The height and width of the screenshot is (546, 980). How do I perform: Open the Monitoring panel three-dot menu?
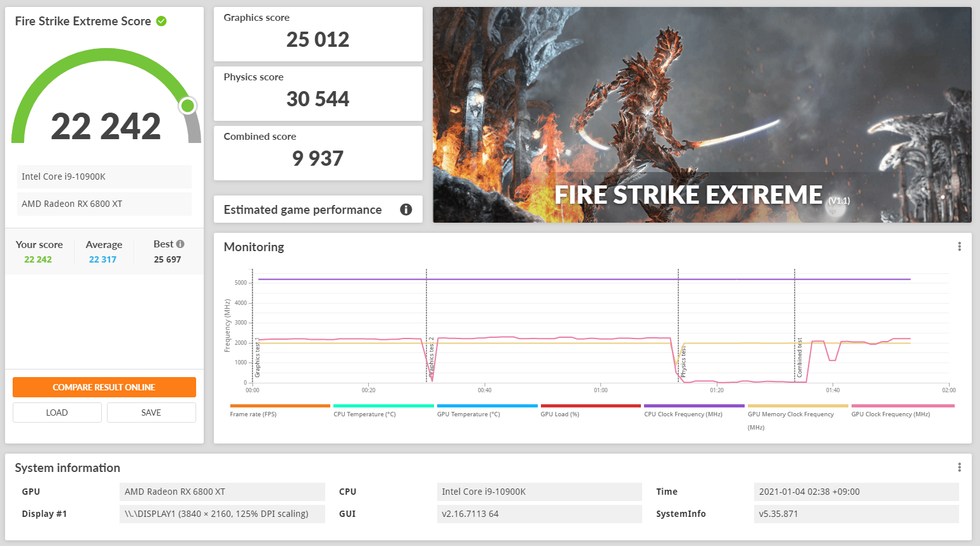pos(959,247)
